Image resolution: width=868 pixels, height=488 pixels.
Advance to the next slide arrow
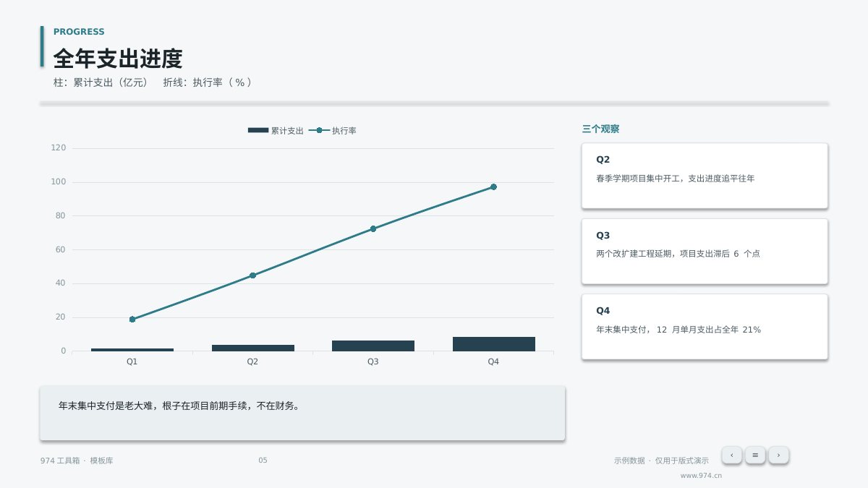778,455
